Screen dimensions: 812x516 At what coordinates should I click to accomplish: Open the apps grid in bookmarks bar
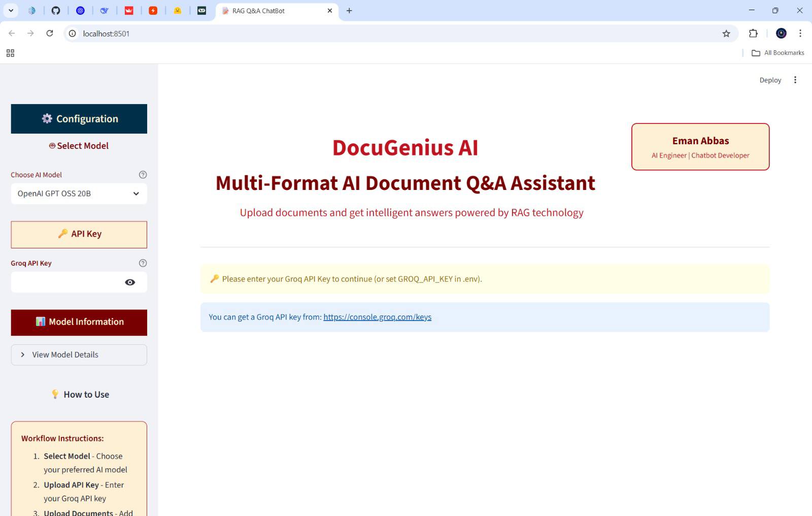[x=10, y=53]
